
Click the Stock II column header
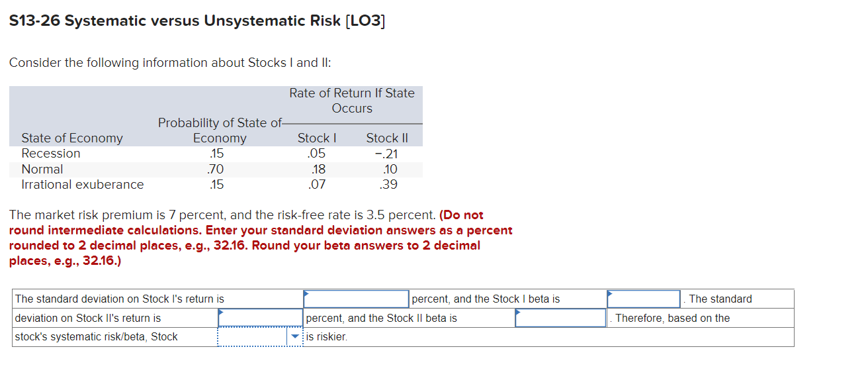(386, 138)
